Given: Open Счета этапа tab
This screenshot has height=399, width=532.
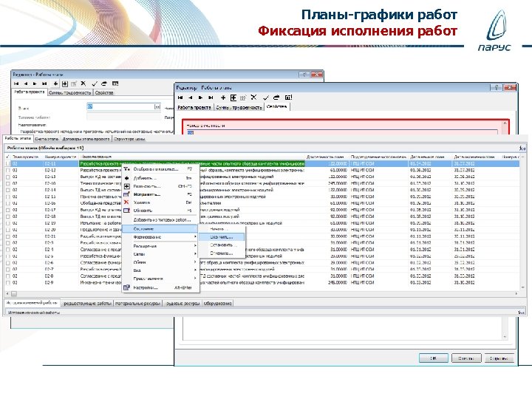Looking at the screenshot, I should (x=47, y=139).
